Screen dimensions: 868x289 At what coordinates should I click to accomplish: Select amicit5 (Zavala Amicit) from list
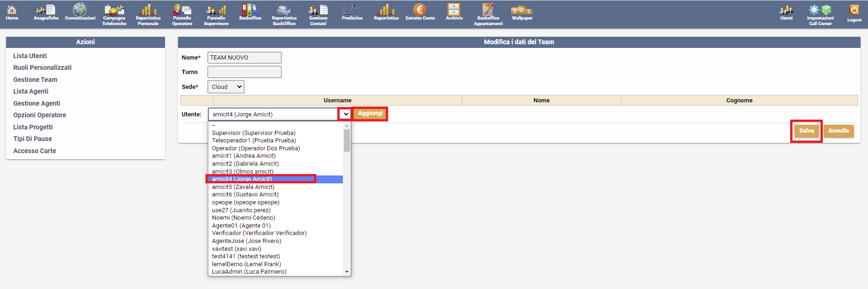[243, 187]
